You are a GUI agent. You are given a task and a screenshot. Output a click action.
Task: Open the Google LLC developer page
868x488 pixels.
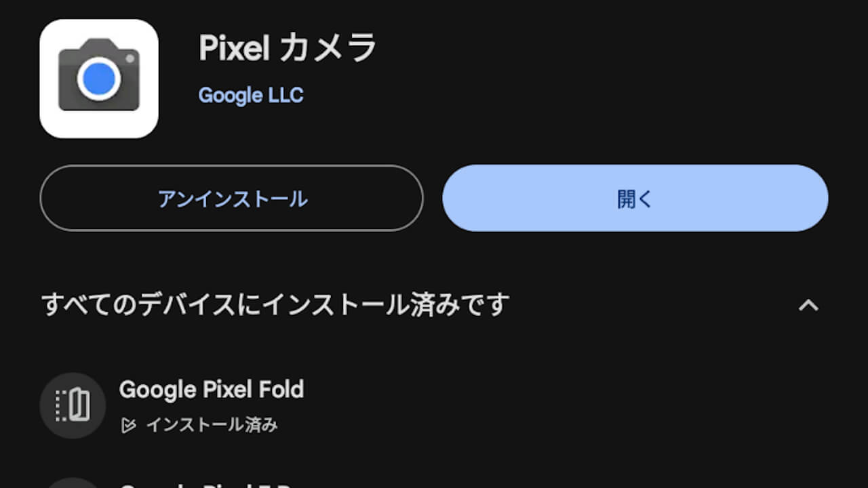click(251, 95)
